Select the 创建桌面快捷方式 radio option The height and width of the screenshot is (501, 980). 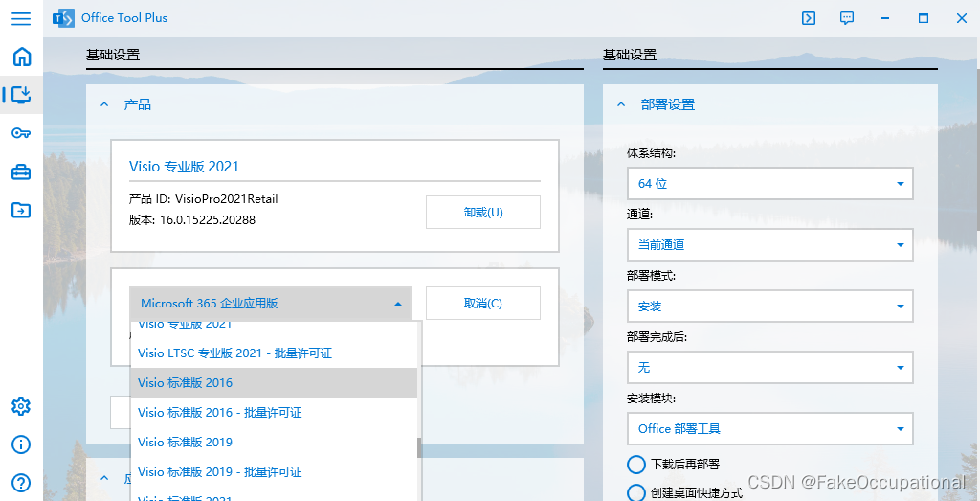[x=636, y=493]
